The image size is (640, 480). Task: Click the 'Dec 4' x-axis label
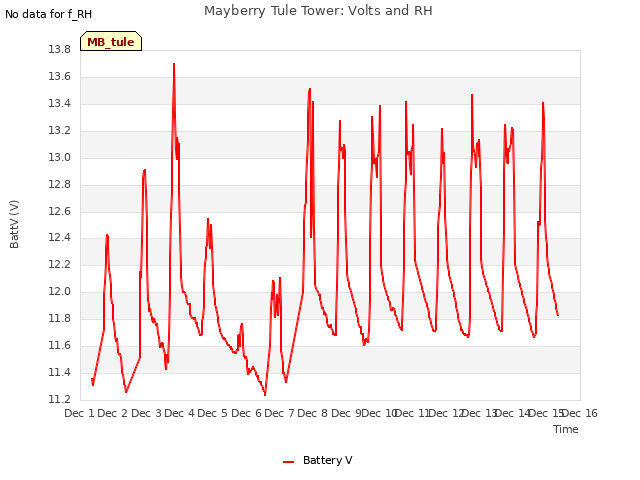[179, 413]
